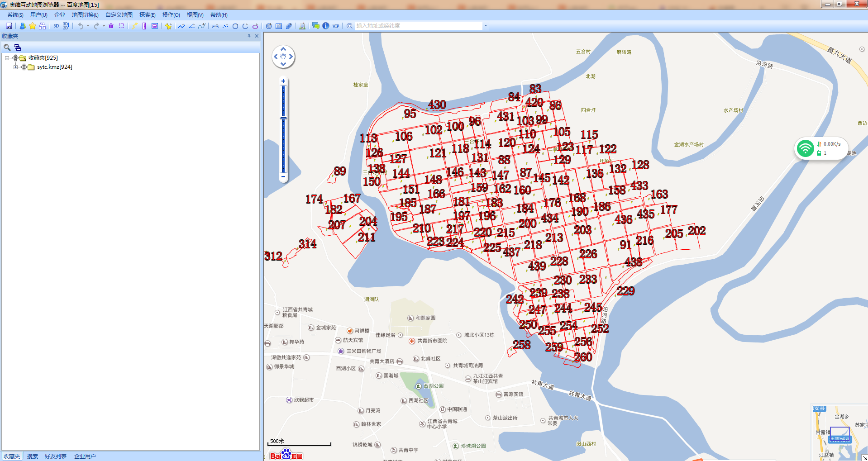Viewport: 868px width, 461px height.
Task: Unpin the 收藏夹 panel with pin icon
Action: (248, 36)
